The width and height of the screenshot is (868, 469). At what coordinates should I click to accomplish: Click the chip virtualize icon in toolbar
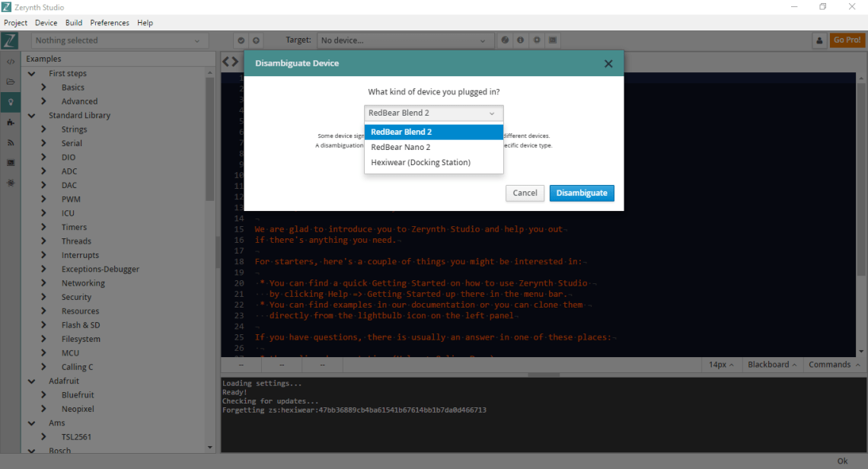click(x=537, y=40)
